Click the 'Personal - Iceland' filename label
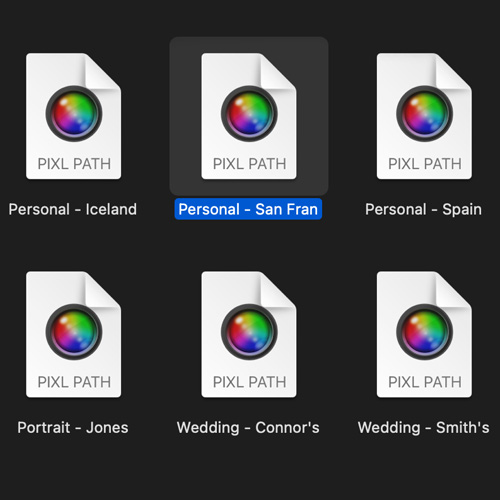This screenshot has height=500, width=500. coord(73,209)
